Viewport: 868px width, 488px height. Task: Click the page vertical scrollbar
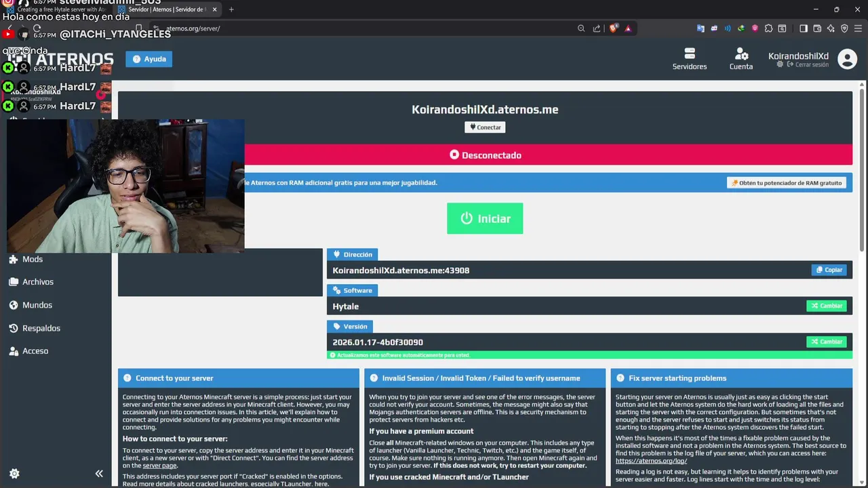click(x=863, y=169)
